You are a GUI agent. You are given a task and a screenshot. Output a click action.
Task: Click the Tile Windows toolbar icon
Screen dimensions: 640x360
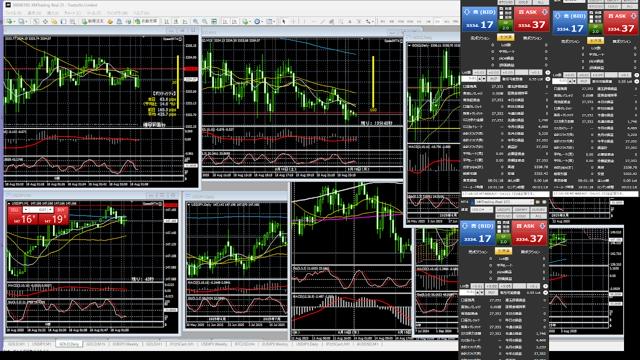[x=213, y=21]
